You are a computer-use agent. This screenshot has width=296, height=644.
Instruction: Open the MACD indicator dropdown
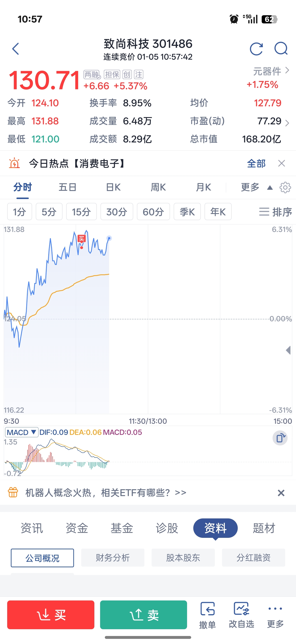click(x=22, y=432)
